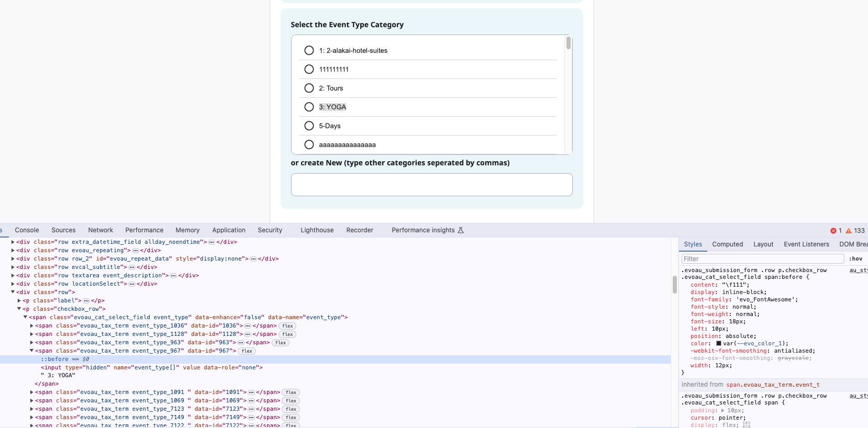Viewport: 868px width, 428px height.
Task: Open the Sources tab
Action: pos(63,230)
